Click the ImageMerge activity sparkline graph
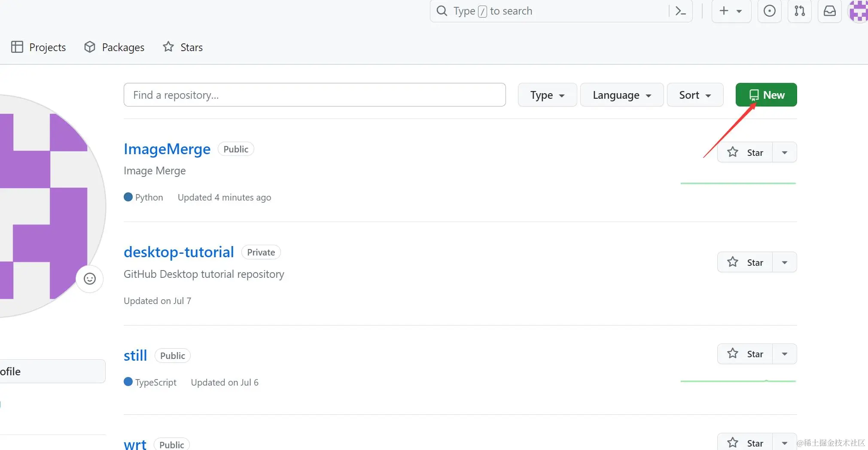 738,183
